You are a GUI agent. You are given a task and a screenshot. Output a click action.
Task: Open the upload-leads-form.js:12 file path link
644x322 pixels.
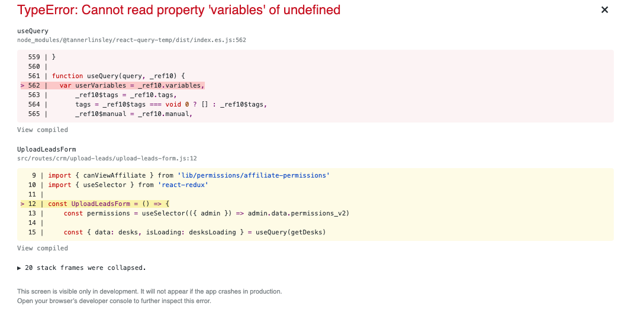pyautogui.click(x=107, y=159)
